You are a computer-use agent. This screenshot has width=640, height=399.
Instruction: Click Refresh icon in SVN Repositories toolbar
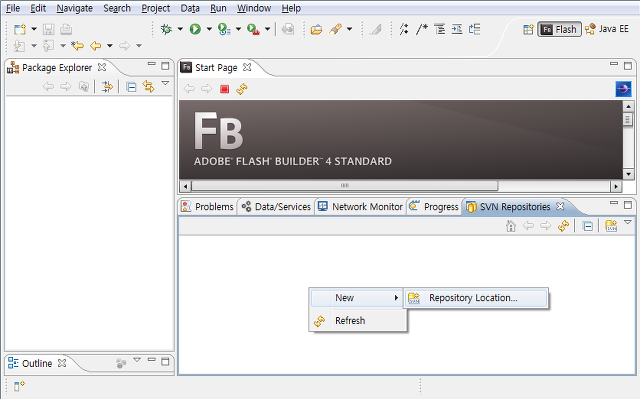coord(564,226)
